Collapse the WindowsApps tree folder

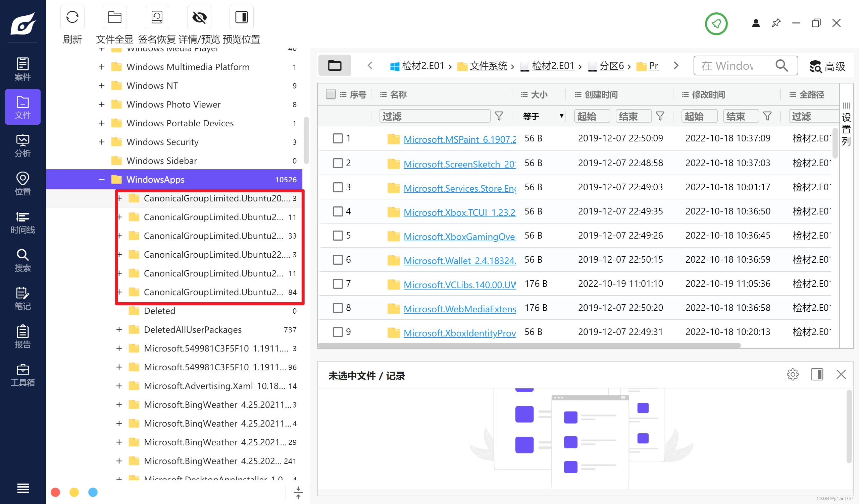pos(102,179)
